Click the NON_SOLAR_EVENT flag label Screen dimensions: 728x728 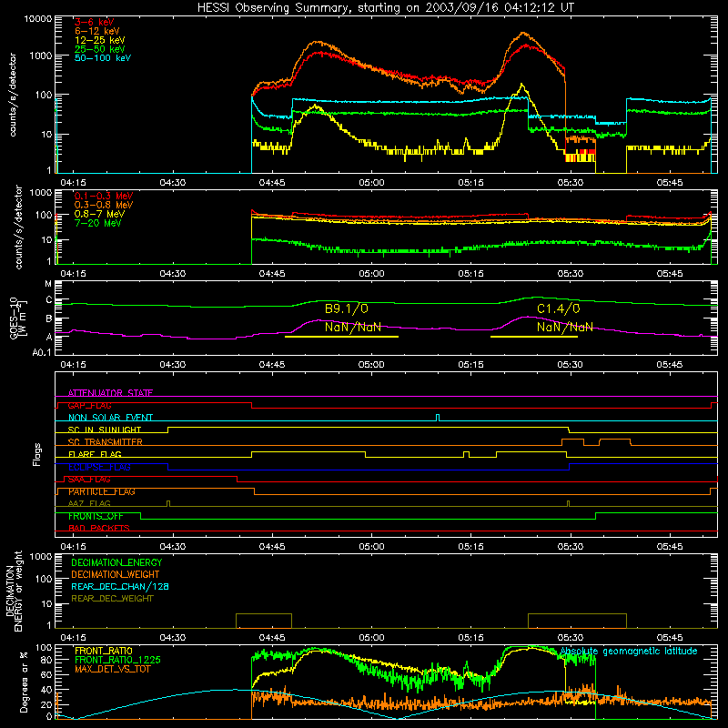110,418
